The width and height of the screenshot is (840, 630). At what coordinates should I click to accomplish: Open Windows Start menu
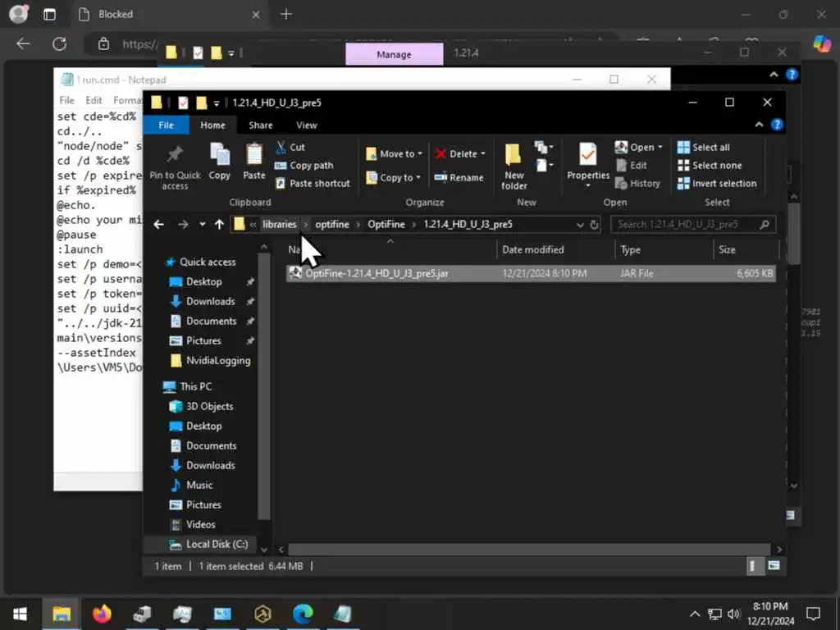[20, 614]
